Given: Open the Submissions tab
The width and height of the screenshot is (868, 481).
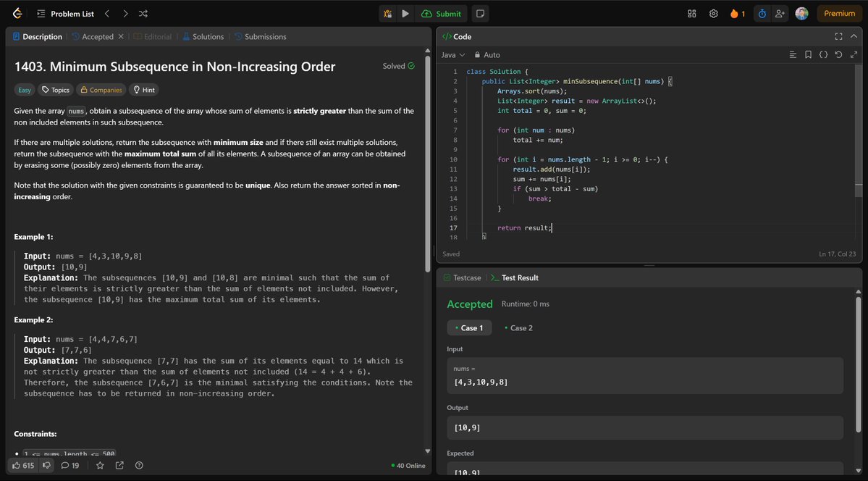Looking at the screenshot, I should tap(260, 36).
